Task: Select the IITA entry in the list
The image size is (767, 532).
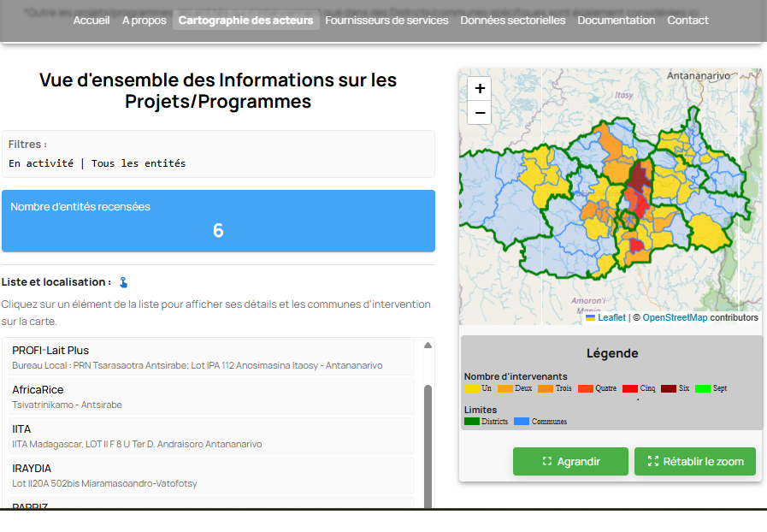Action: tap(211, 436)
